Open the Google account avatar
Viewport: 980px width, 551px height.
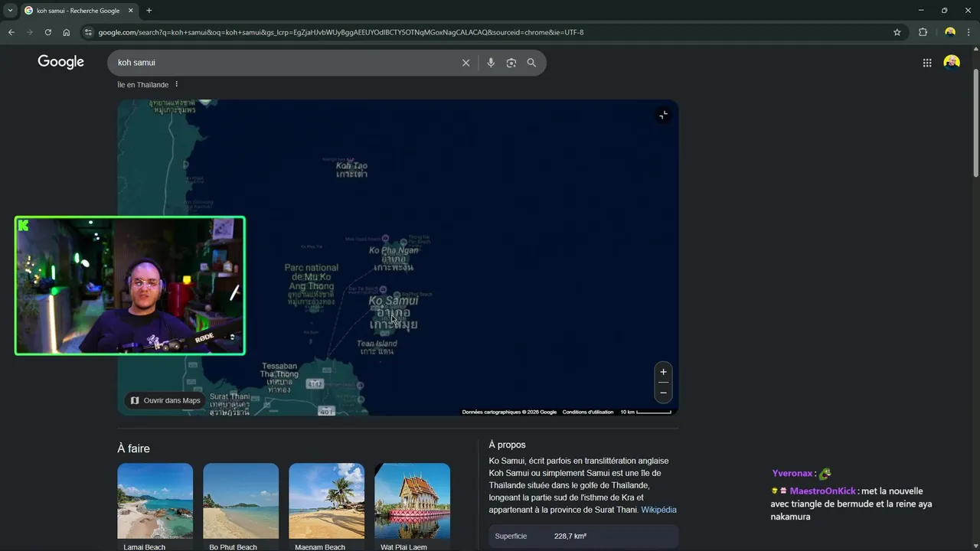click(x=952, y=63)
